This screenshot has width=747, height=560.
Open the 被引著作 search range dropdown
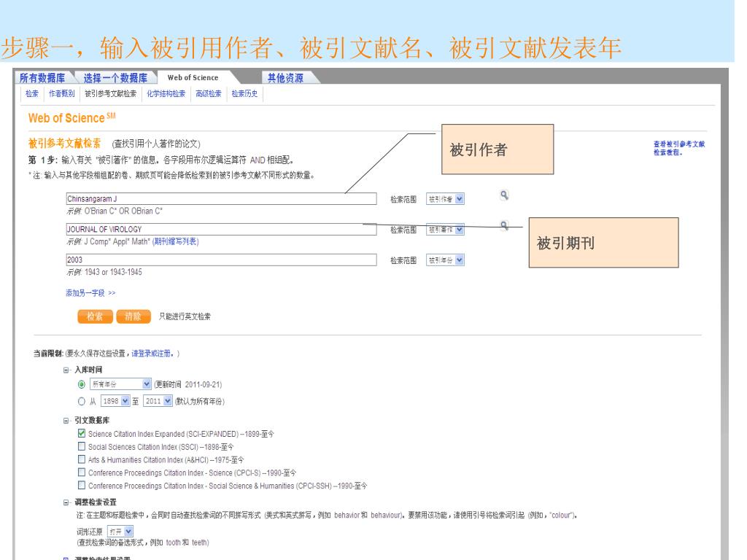coord(445,230)
